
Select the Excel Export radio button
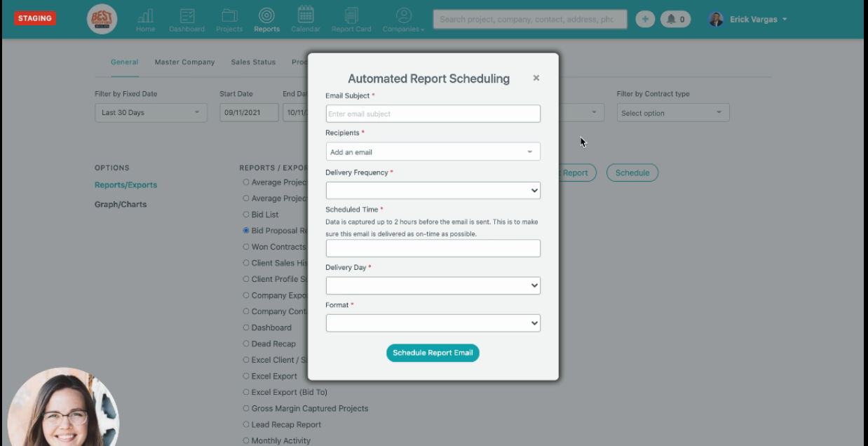click(x=246, y=376)
